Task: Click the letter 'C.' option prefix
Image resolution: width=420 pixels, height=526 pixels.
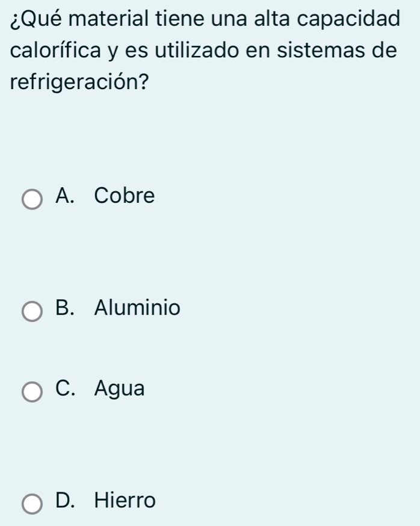Action: 67,389
